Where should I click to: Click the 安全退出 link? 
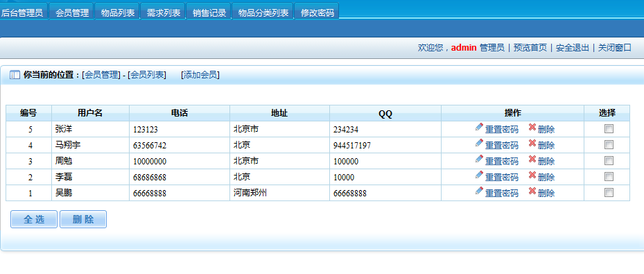[x=573, y=48]
